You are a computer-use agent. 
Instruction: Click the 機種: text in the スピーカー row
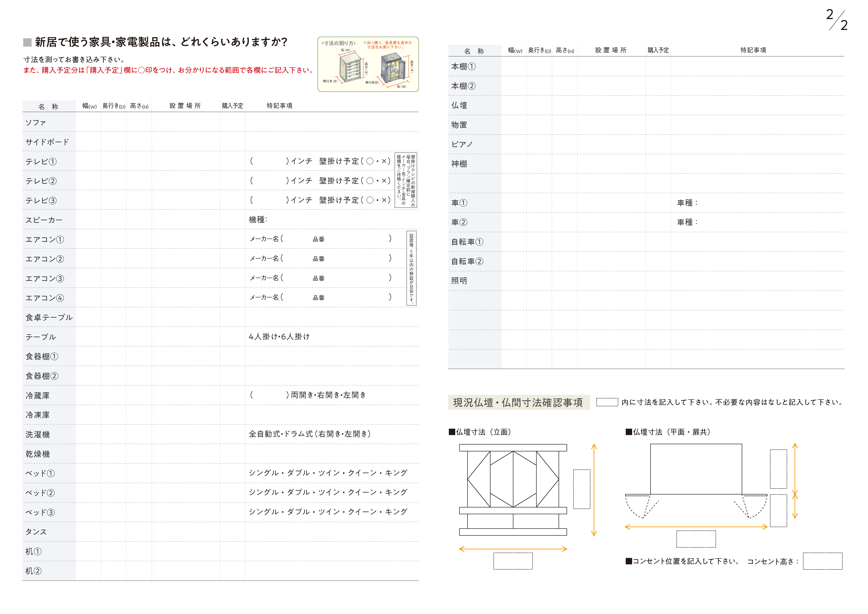(x=258, y=220)
